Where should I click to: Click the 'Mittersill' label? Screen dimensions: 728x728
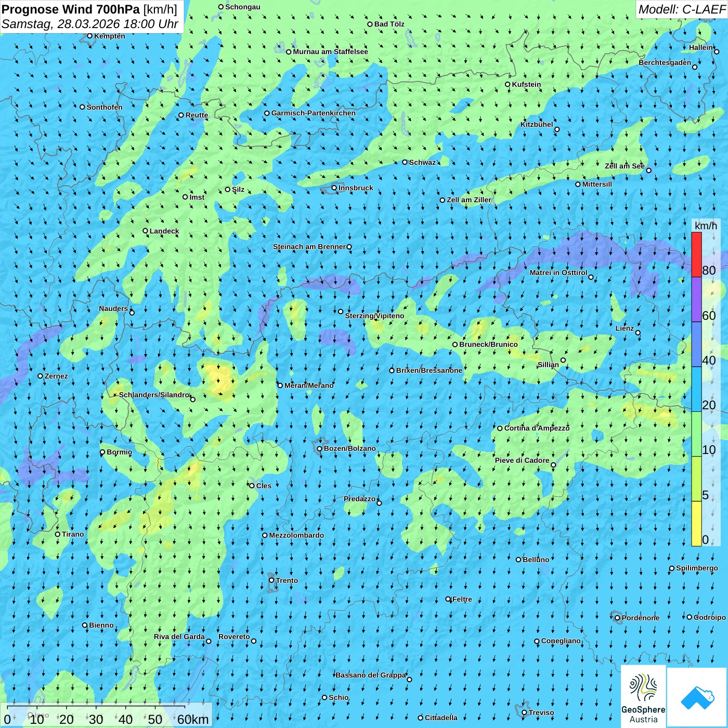click(597, 184)
